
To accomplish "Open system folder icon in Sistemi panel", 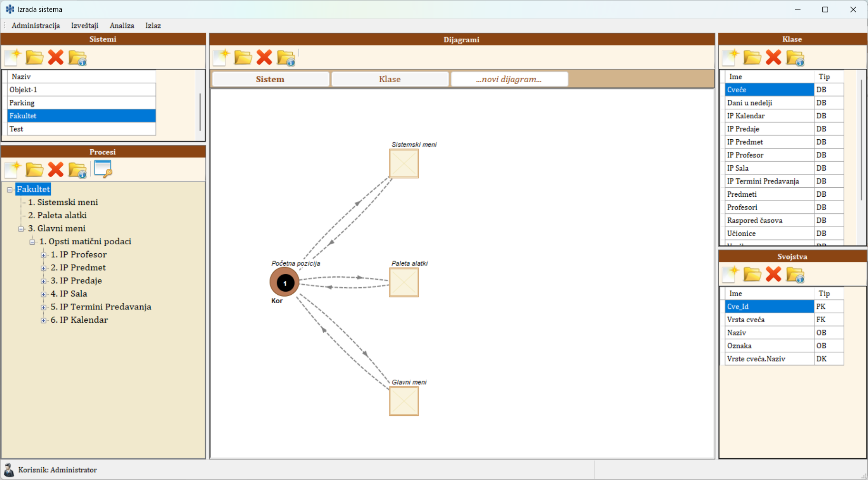I will (x=34, y=58).
